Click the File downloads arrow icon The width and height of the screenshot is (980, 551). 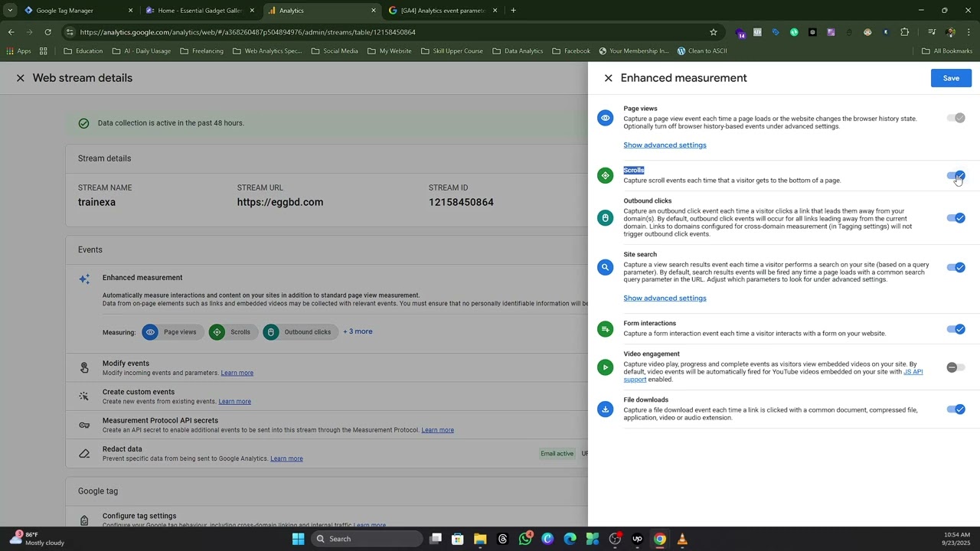coord(606,409)
